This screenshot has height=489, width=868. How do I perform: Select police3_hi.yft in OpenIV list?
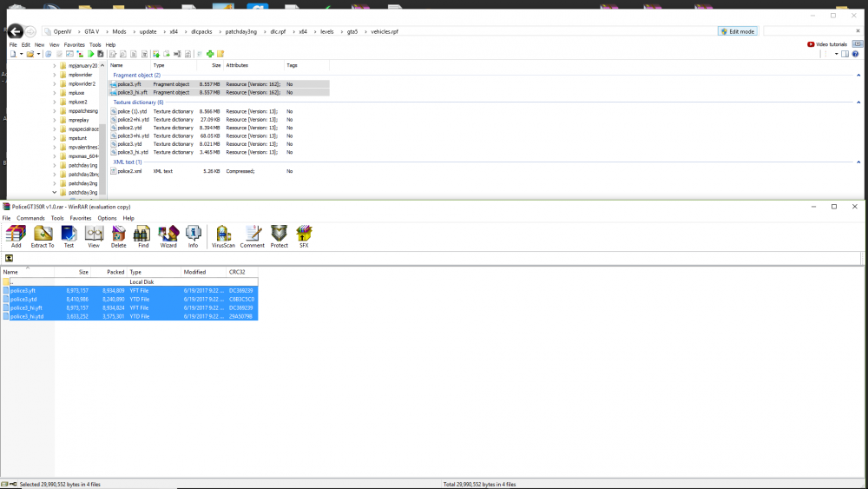click(220, 92)
